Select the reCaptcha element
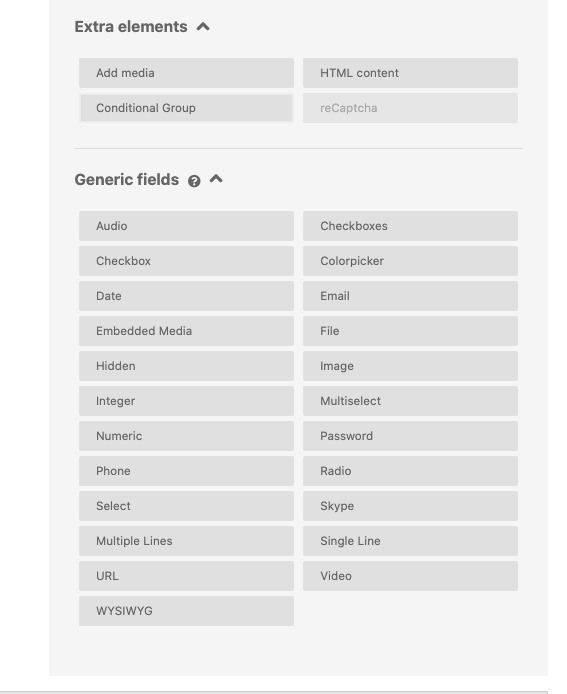 pos(410,108)
